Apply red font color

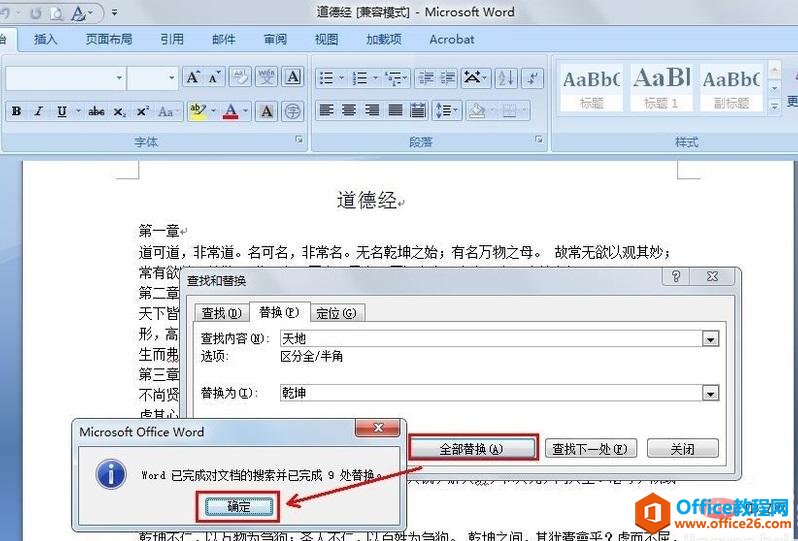[x=231, y=111]
